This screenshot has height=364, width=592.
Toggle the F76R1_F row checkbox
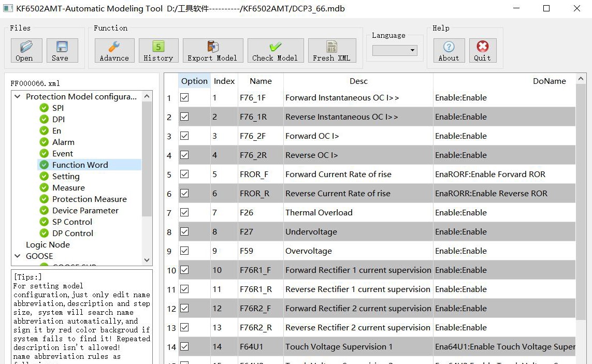tap(184, 270)
